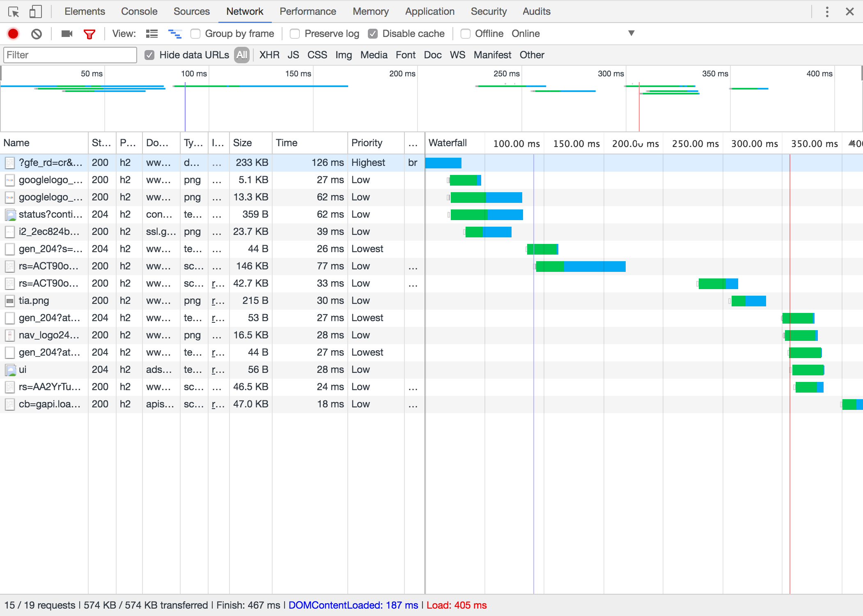Click the DOMContentLoaded: 187 ms status text
The height and width of the screenshot is (616, 863).
pos(353,605)
